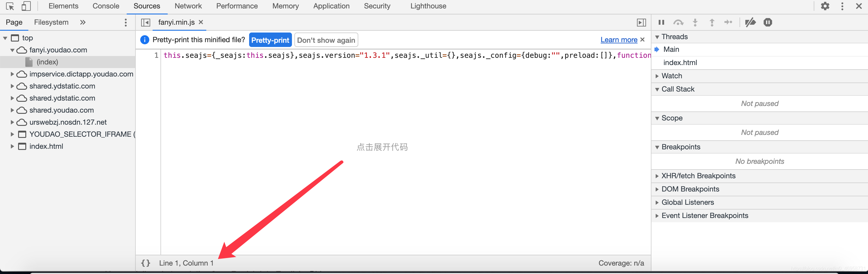Screen dimensions: 868x274
Task: Collapse the Threads section
Action: pyautogui.click(x=759, y=37)
